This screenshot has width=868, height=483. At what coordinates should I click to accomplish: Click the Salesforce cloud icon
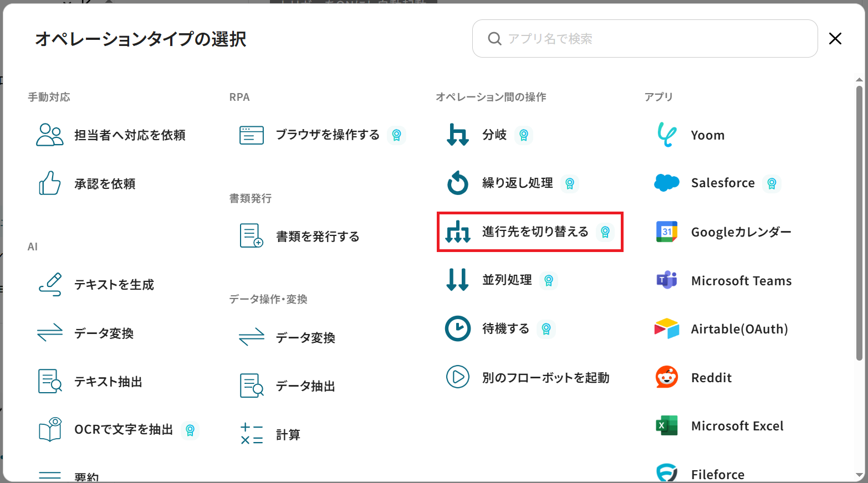[666, 183]
